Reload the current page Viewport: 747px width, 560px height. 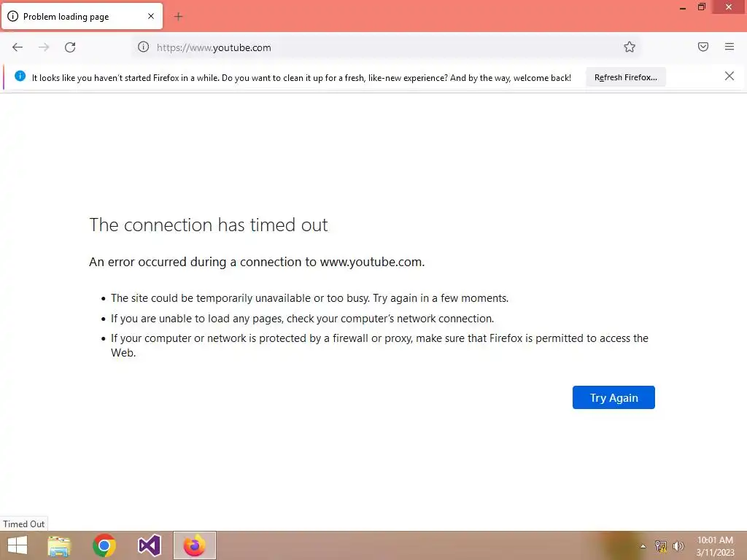pos(70,47)
